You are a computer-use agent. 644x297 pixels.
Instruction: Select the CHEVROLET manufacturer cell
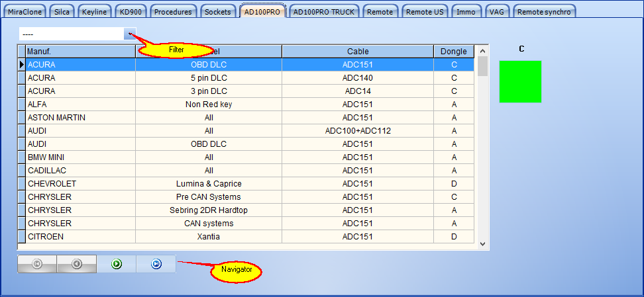[81, 184]
